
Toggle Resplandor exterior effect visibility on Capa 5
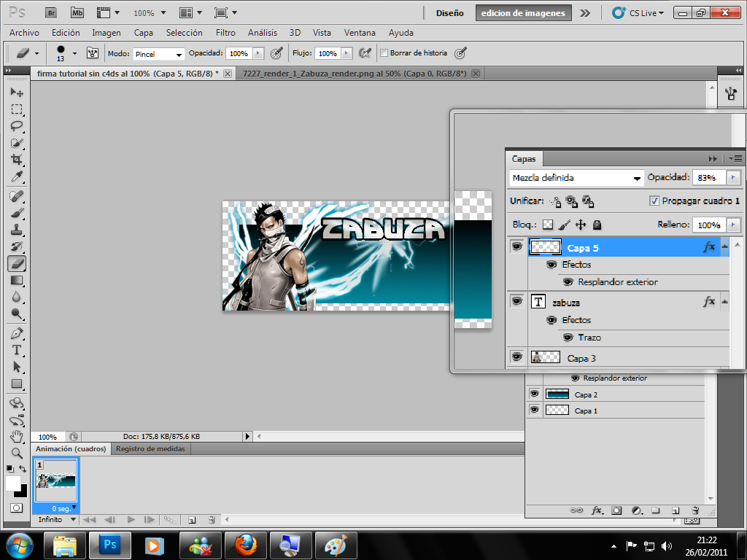(x=568, y=282)
